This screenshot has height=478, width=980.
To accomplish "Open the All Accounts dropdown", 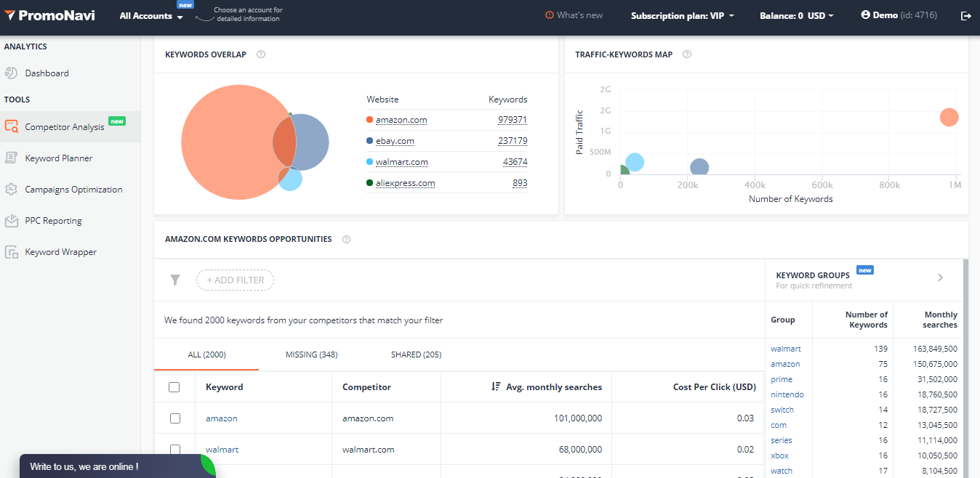I will pos(151,16).
